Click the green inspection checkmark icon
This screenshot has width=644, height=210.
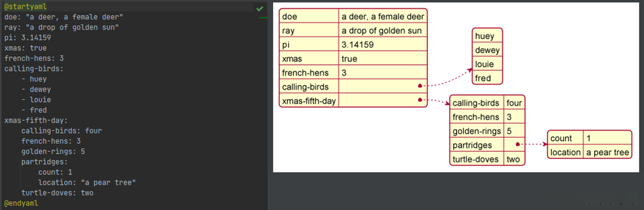tap(260, 9)
